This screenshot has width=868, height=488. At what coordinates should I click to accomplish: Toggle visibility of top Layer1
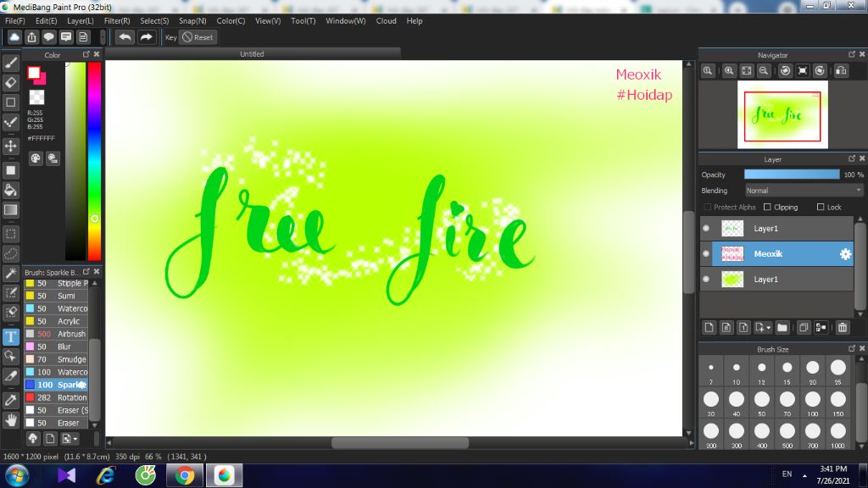tap(706, 229)
